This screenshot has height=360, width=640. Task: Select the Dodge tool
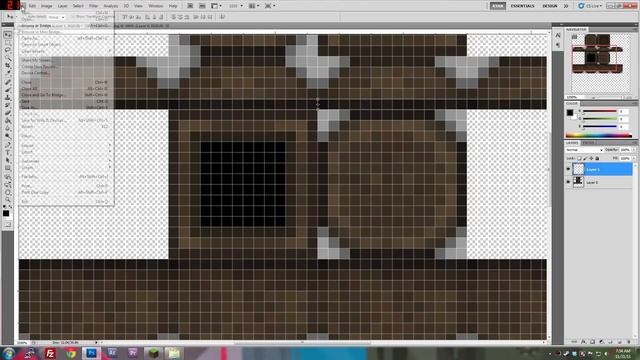point(7,137)
